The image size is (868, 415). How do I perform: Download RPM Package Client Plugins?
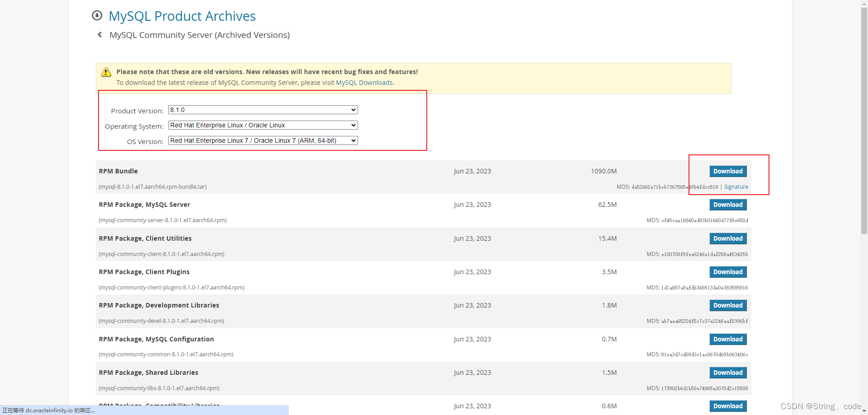[728, 272]
